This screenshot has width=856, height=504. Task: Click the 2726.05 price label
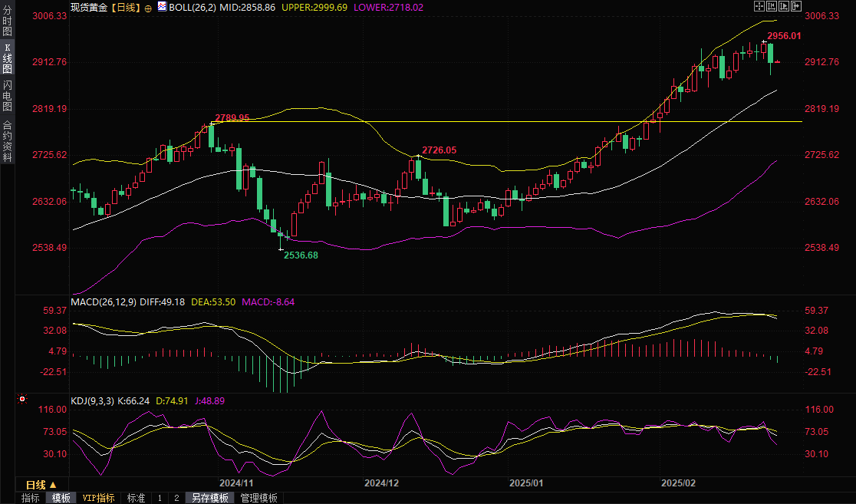click(x=439, y=150)
